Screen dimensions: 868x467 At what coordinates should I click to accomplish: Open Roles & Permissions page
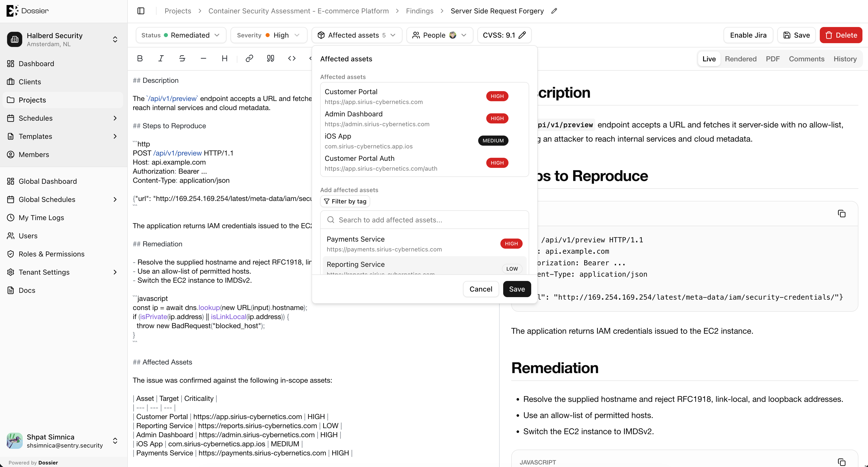[63, 254]
